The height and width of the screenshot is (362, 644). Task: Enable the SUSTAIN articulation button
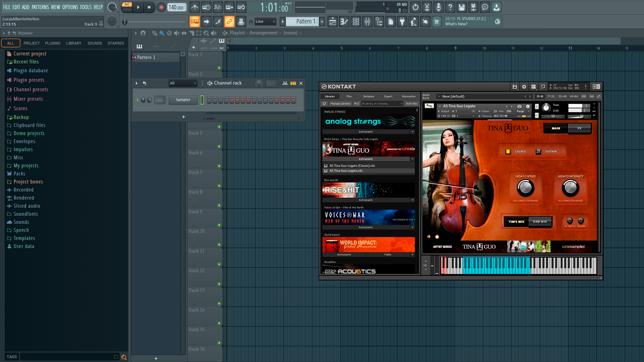[x=538, y=152]
